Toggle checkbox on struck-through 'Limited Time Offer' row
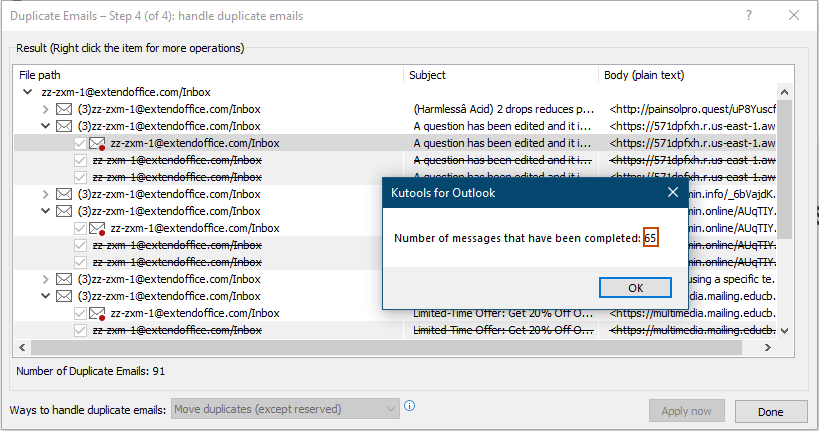This screenshot has width=819, height=431. tap(80, 330)
